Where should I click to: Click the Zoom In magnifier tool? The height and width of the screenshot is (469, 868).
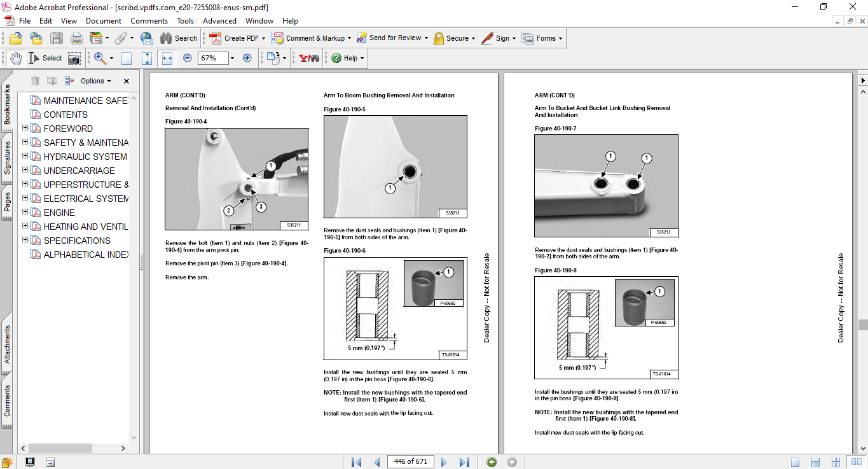(100, 58)
